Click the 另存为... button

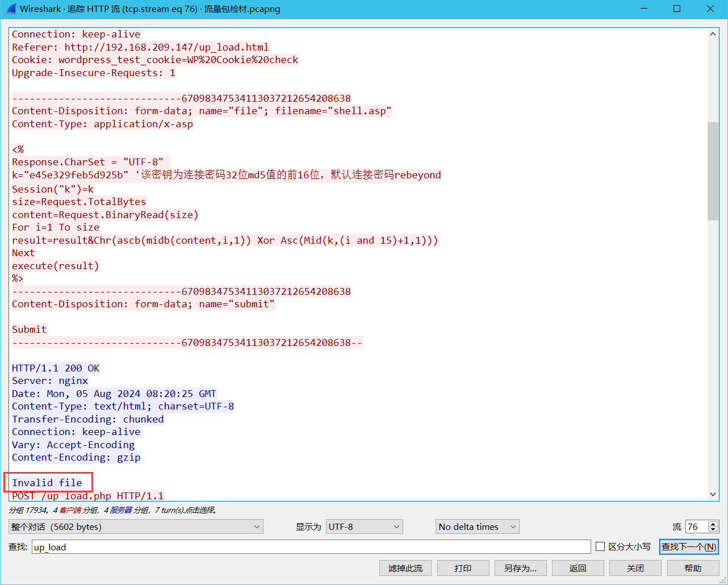520,568
